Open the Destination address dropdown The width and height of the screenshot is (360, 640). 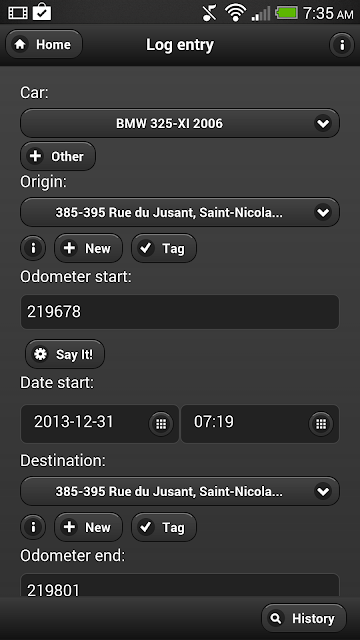coord(180,491)
